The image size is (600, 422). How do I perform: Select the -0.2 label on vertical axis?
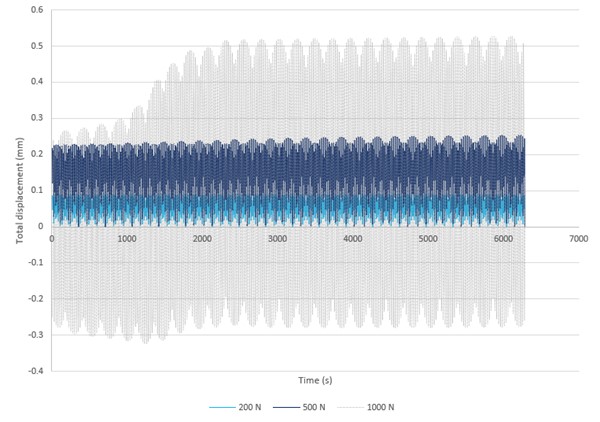(x=35, y=299)
